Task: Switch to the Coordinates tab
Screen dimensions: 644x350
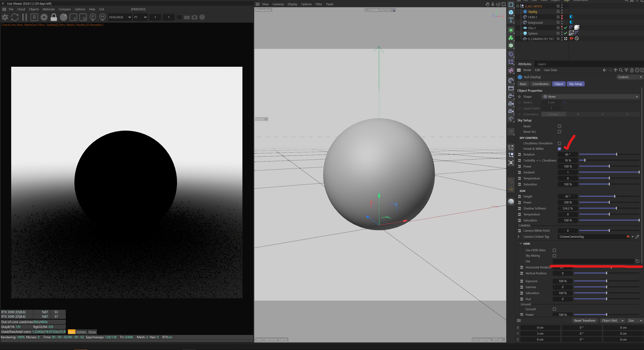Action: [x=540, y=84]
